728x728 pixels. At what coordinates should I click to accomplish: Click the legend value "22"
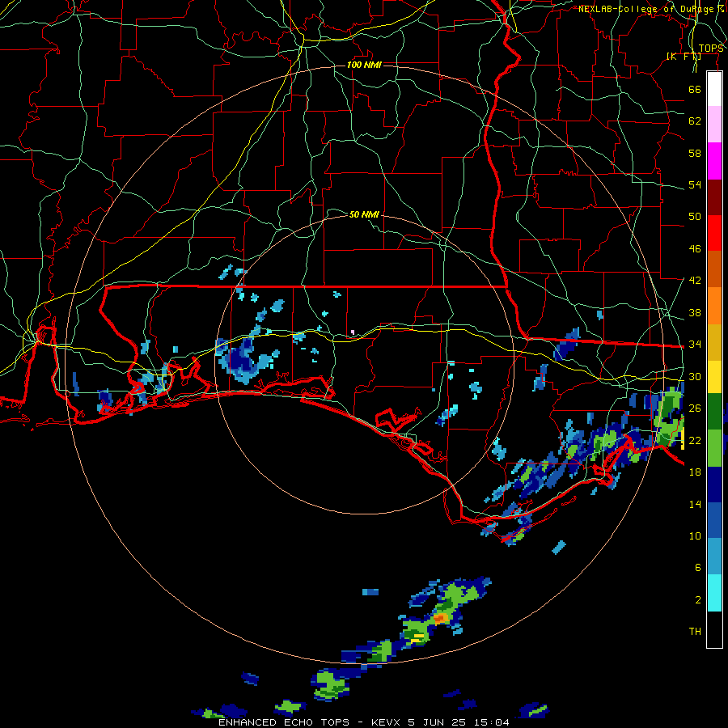click(x=695, y=441)
